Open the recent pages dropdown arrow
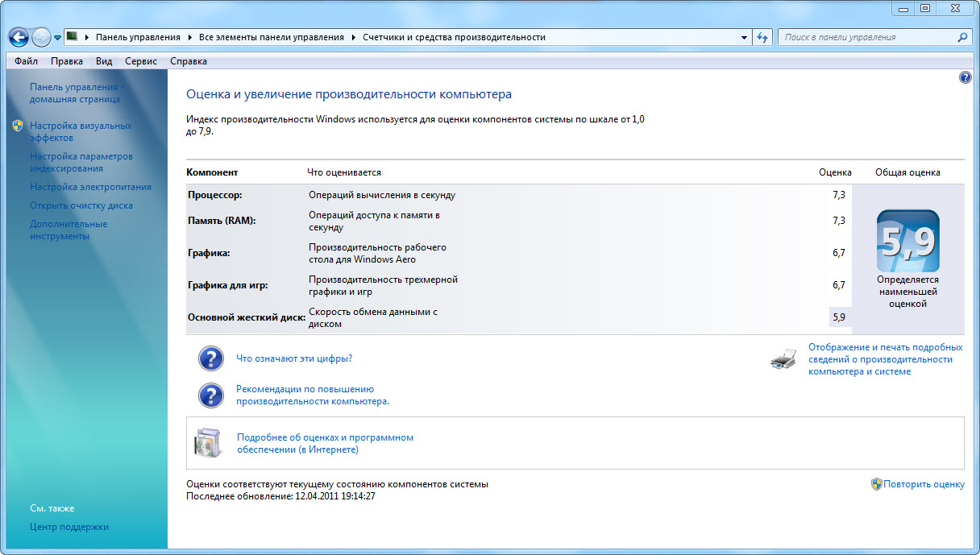The image size is (980, 555). (x=58, y=38)
